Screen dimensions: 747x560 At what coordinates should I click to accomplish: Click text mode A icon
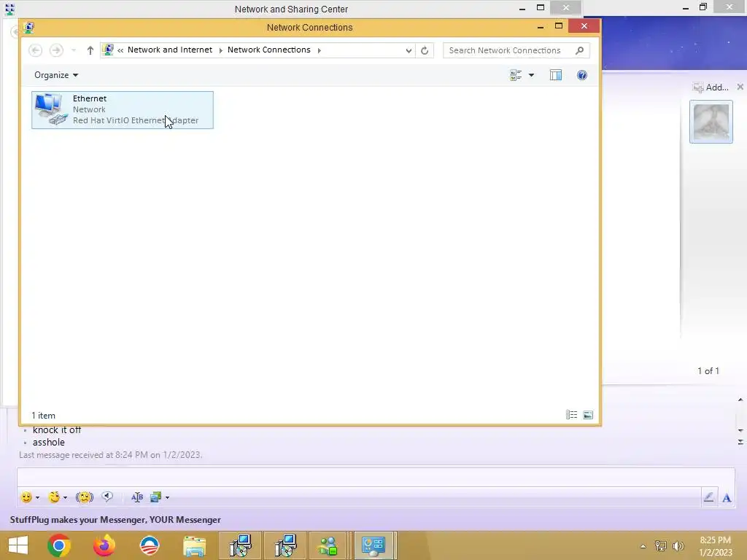(x=727, y=498)
